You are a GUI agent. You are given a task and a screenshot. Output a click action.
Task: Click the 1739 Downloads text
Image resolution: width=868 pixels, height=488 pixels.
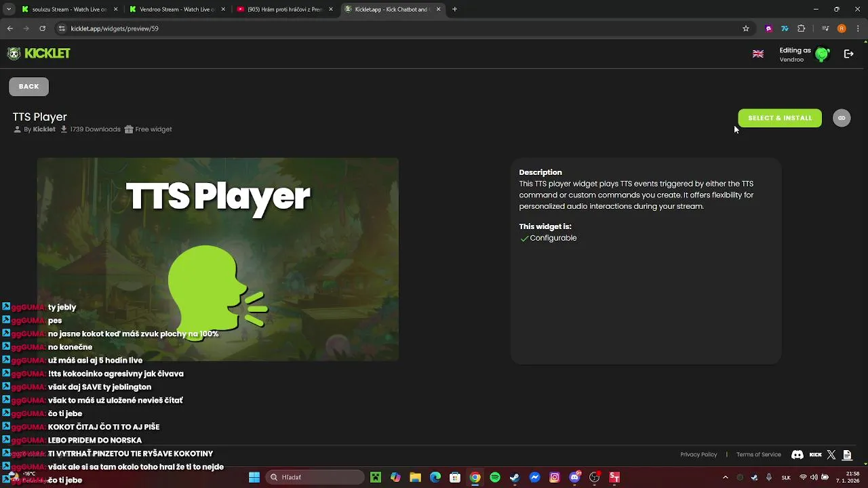[x=95, y=129]
